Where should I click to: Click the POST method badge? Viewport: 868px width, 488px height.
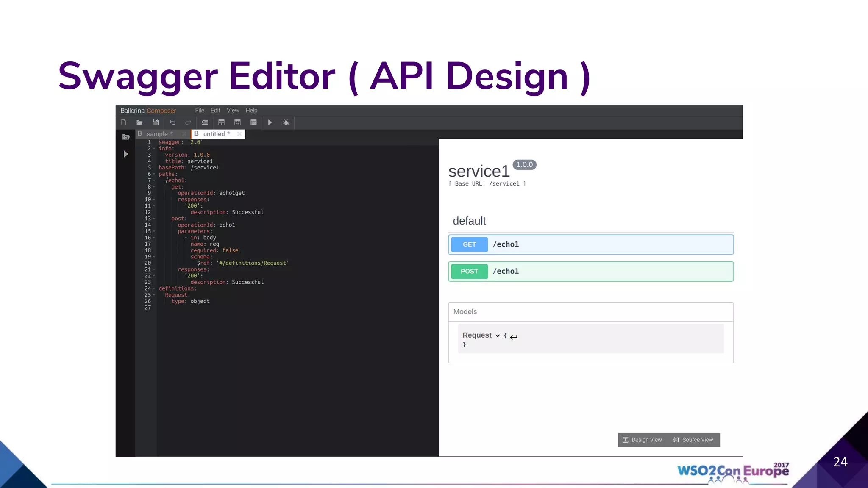(469, 272)
